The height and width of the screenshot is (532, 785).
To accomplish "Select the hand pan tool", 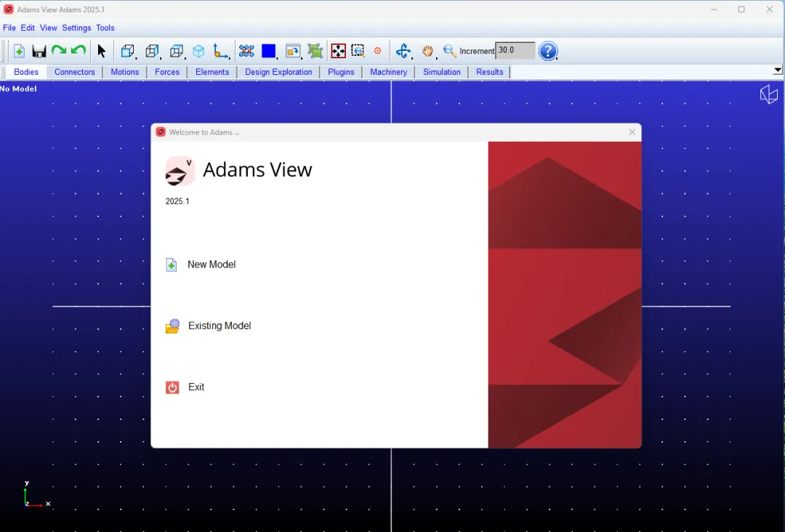I will pyautogui.click(x=427, y=51).
